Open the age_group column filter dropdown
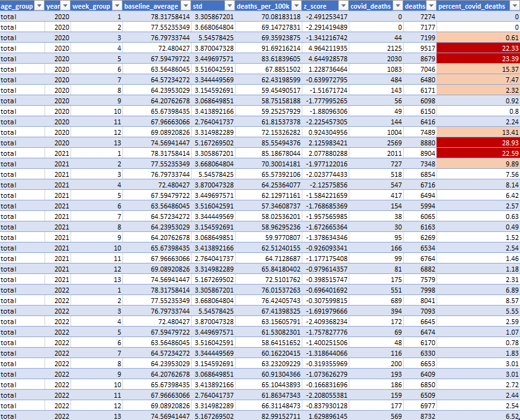 coord(40,6)
